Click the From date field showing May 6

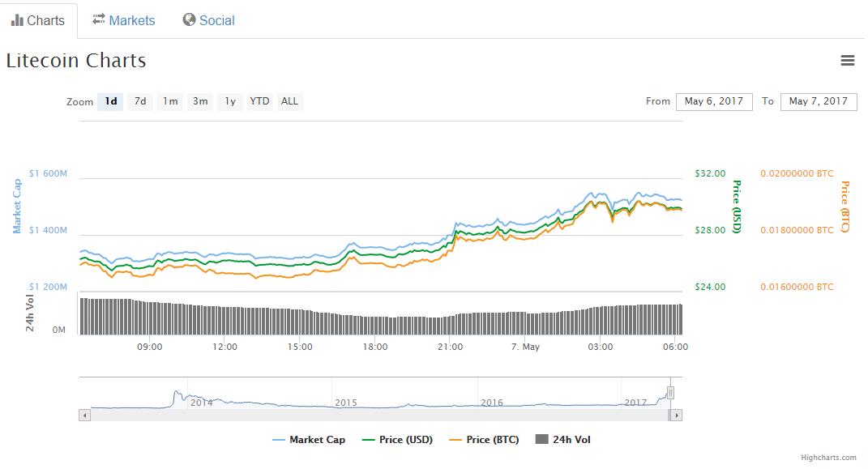click(714, 101)
